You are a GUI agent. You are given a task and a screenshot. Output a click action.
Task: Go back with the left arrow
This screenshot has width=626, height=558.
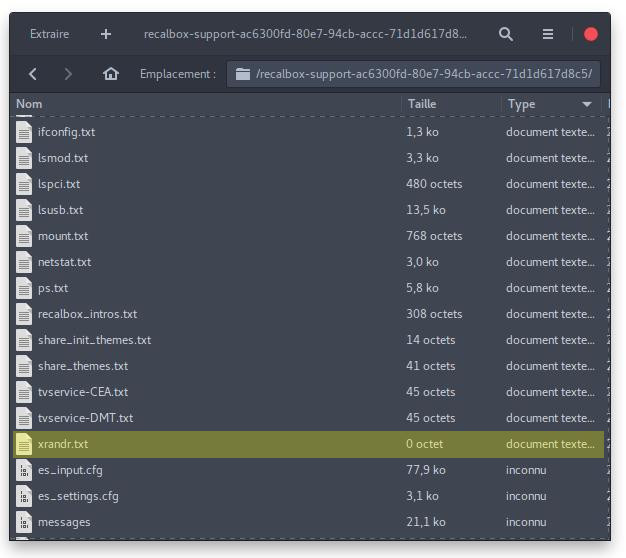point(33,74)
